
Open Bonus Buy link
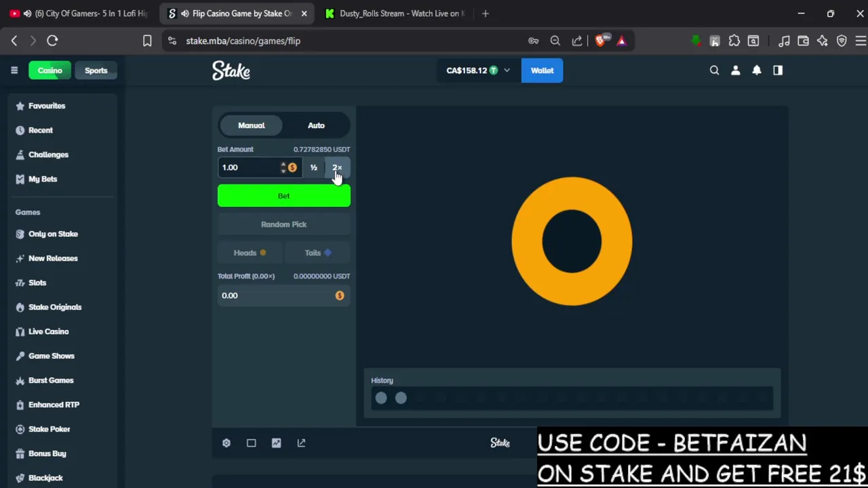tap(47, 453)
